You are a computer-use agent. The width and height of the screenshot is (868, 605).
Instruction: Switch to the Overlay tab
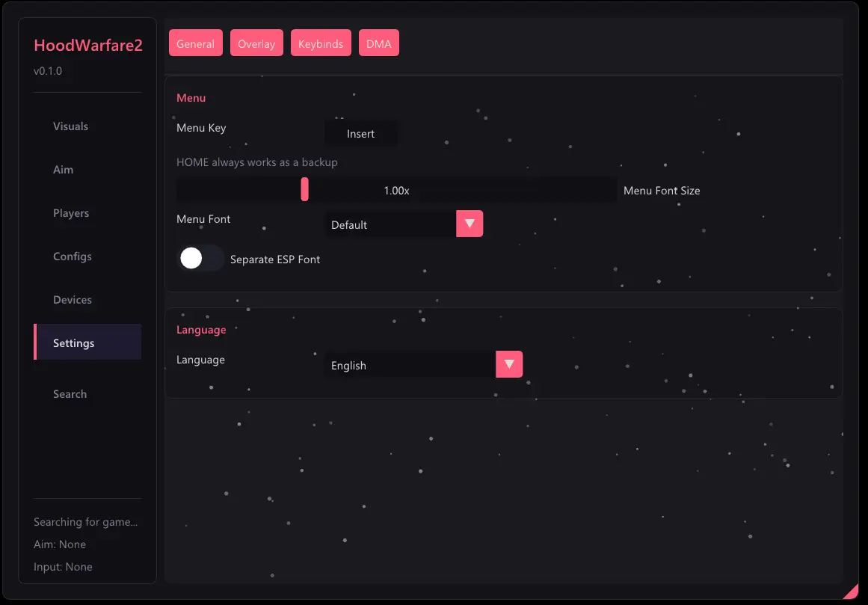[x=256, y=43]
